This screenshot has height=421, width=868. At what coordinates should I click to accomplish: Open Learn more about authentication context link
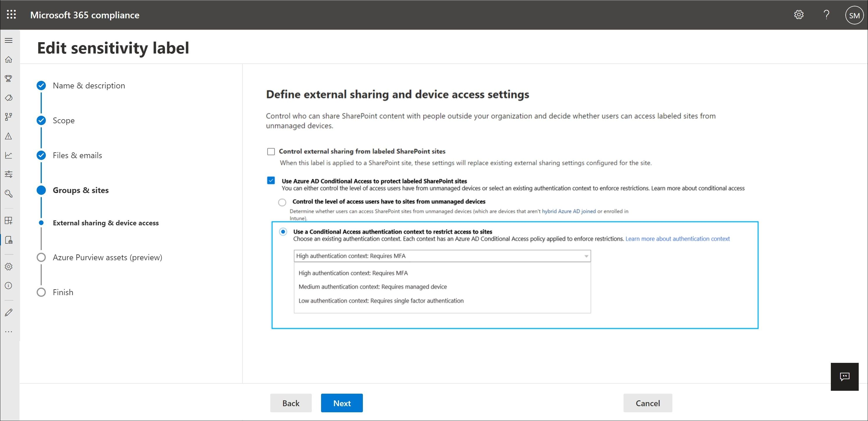677,239
